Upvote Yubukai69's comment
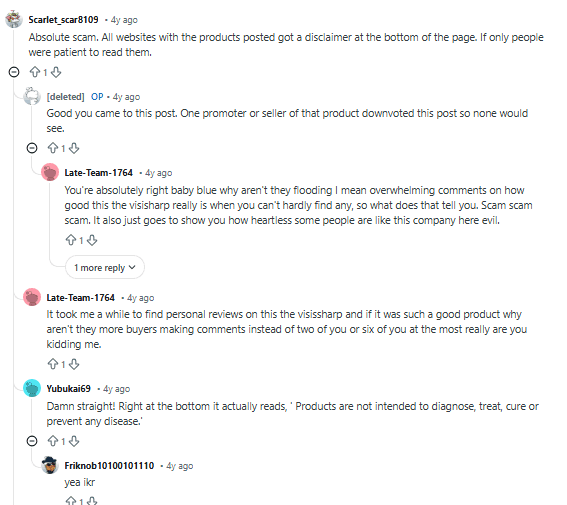This screenshot has height=505, width=567. click(53, 441)
